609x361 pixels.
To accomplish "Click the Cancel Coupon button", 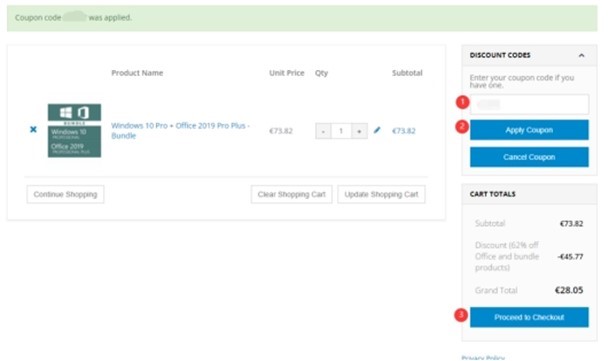I will click(529, 157).
